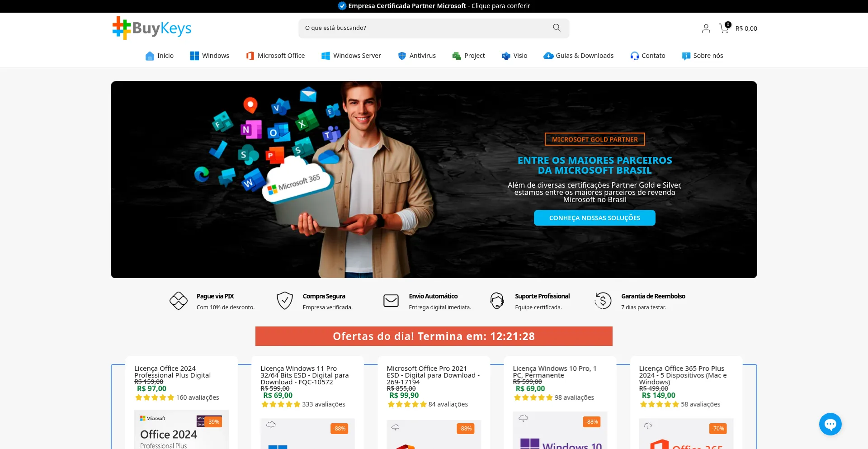Open Licença Office 2024 Professional Plus product
The image size is (868, 449).
pos(172,372)
